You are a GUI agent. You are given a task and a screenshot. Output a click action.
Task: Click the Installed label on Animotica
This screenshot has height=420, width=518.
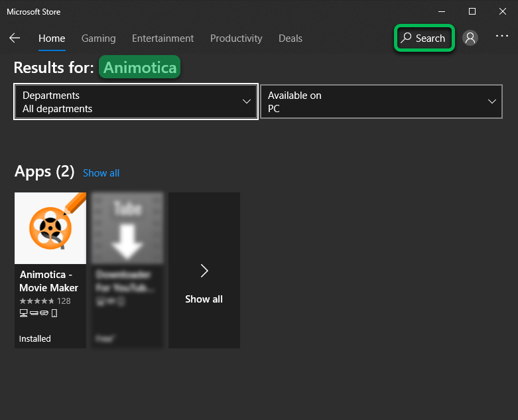click(35, 338)
